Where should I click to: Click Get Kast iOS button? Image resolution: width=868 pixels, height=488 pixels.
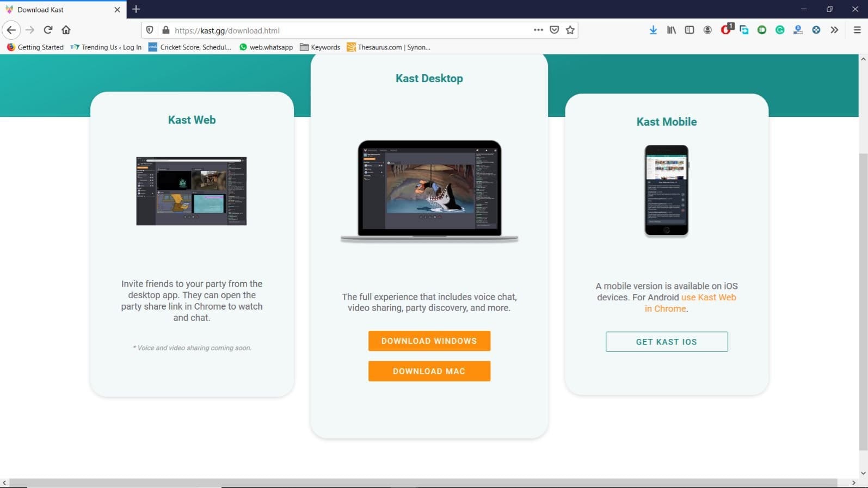pyautogui.click(x=667, y=342)
